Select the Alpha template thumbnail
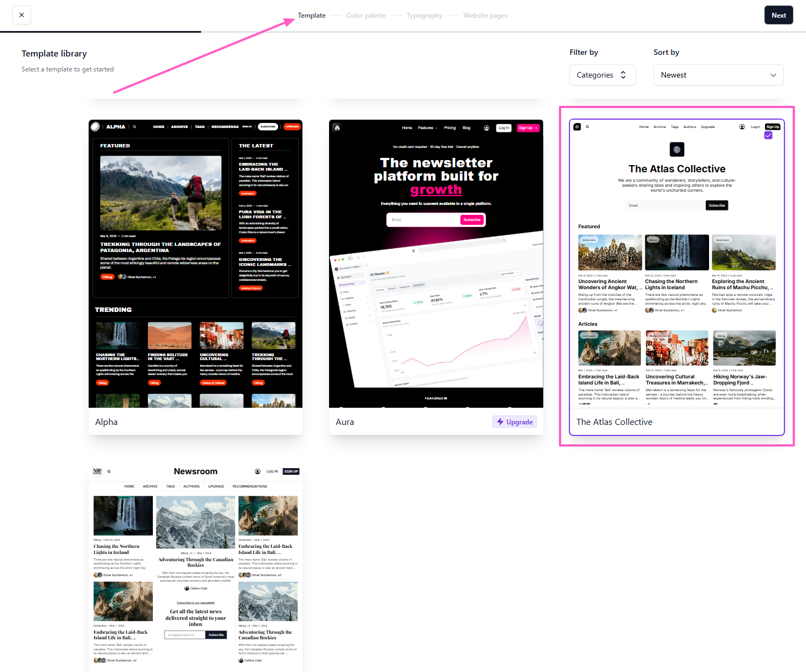Image resolution: width=806 pixels, height=672 pixels. [196, 264]
